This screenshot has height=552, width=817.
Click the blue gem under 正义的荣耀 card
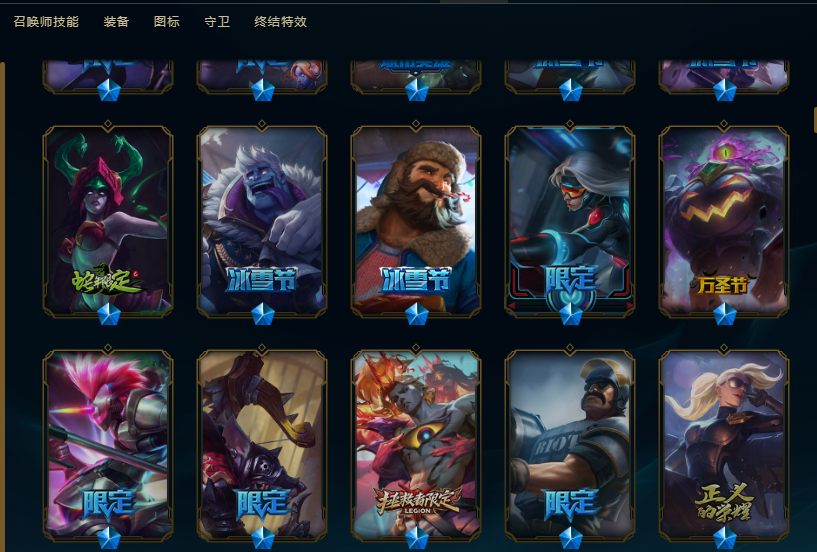[x=724, y=538]
